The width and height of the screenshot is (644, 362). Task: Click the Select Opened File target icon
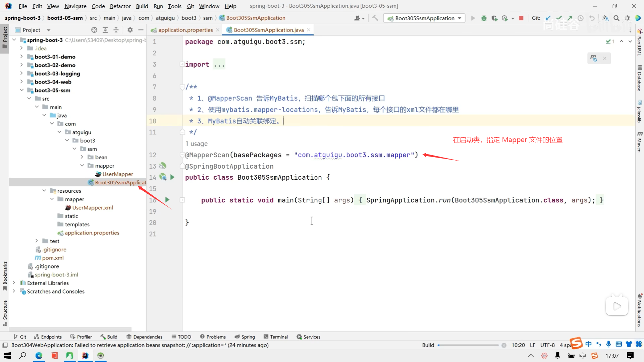point(94,30)
